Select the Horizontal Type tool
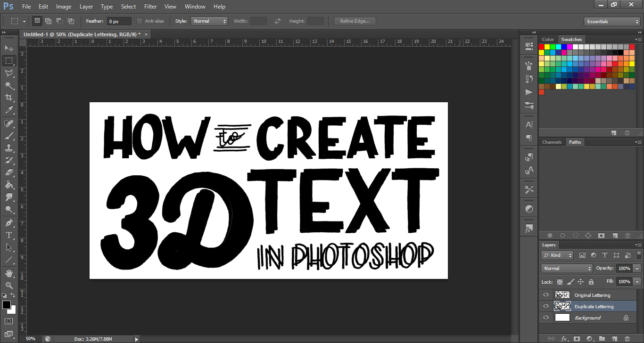The image size is (644, 343). [9, 235]
